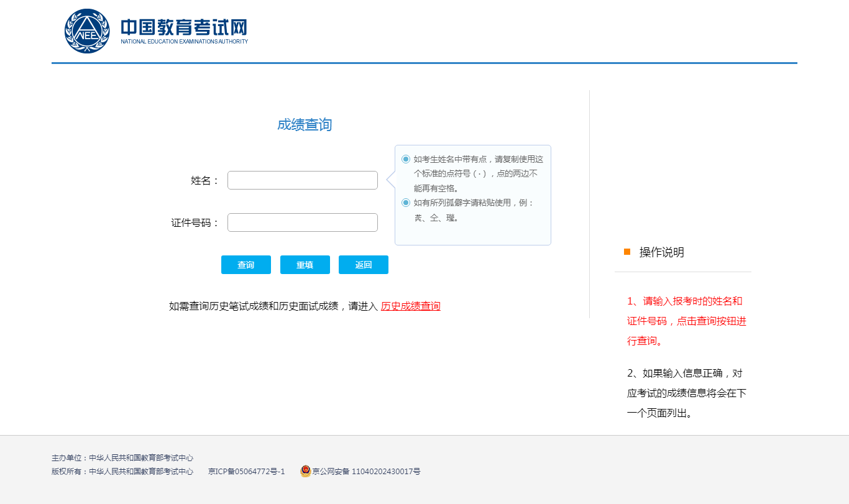
Task: Click the police badge emblem in footer
Action: click(304, 471)
